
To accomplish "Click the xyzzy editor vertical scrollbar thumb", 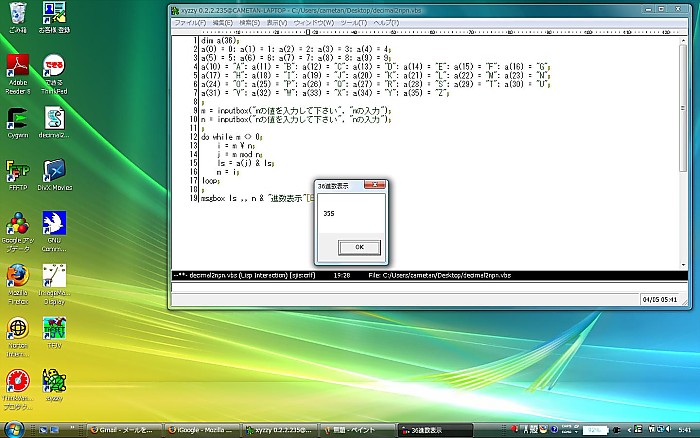I will pyautogui.click(x=683, y=108).
